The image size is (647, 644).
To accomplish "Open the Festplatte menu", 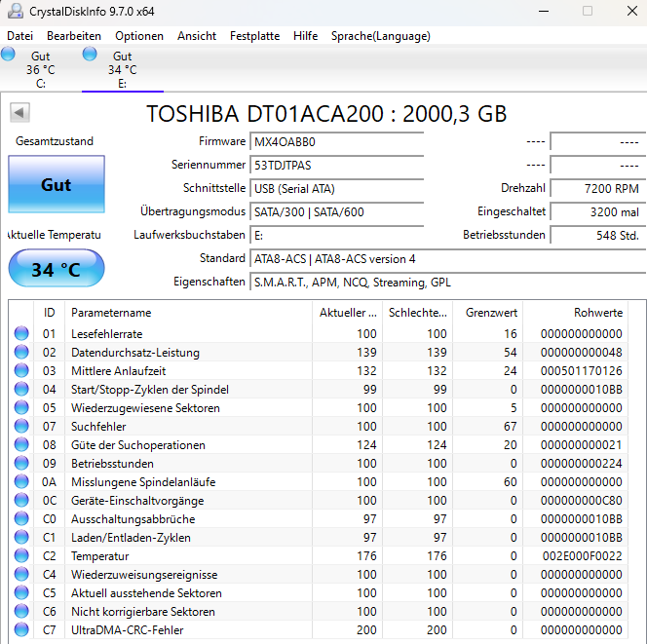I will point(254,36).
